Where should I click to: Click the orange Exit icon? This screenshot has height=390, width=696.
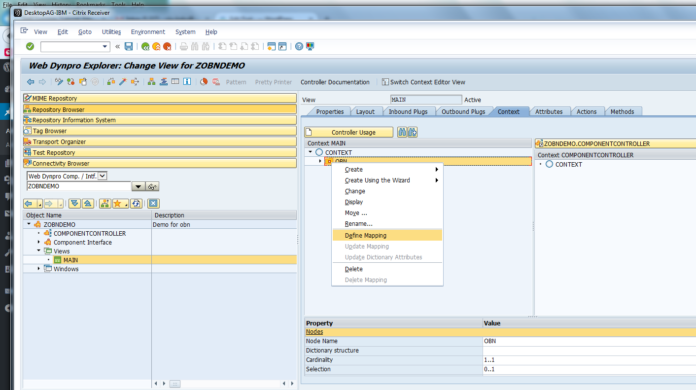point(156,46)
